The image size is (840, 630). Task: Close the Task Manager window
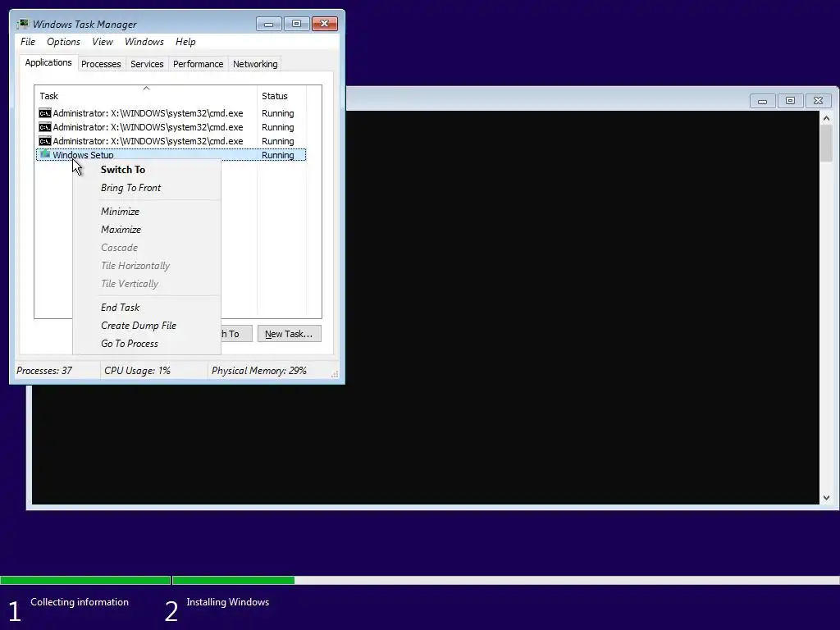coord(325,24)
